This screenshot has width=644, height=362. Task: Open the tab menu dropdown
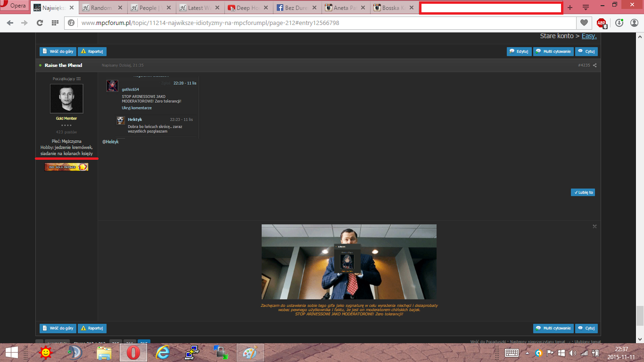pyautogui.click(x=586, y=8)
